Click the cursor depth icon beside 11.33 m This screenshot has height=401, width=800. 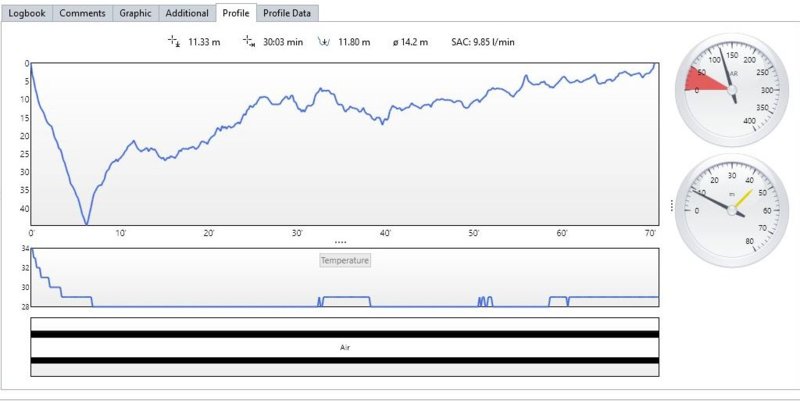[x=173, y=42]
